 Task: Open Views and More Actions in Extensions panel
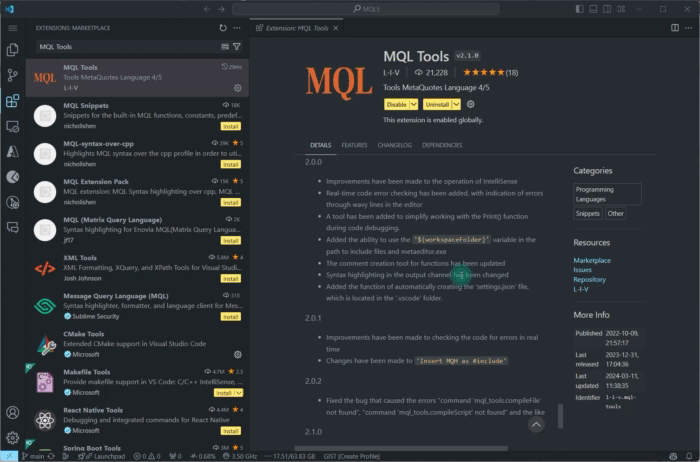point(237,28)
